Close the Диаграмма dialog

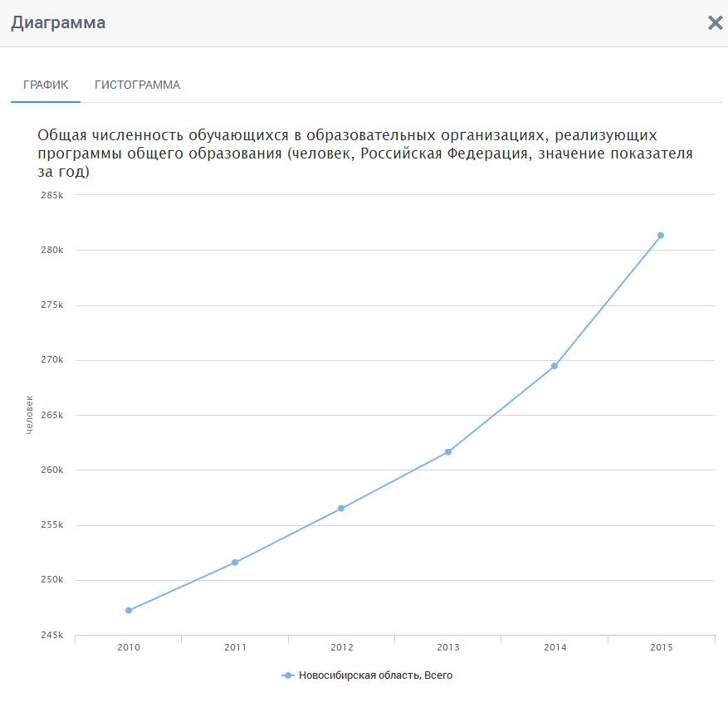[715, 22]
